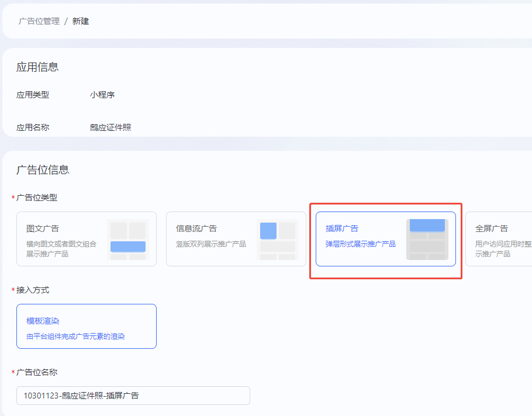Click the 信息流广告 layout preview thumbnail
The height and width of the screenshot is (416, 532).
coord(278,240)
